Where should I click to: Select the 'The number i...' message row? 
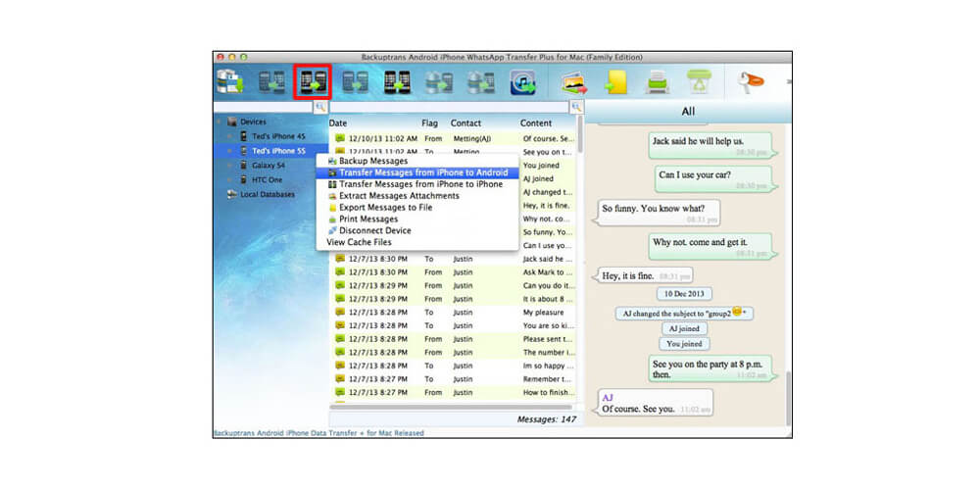click(x=455, y=353)
